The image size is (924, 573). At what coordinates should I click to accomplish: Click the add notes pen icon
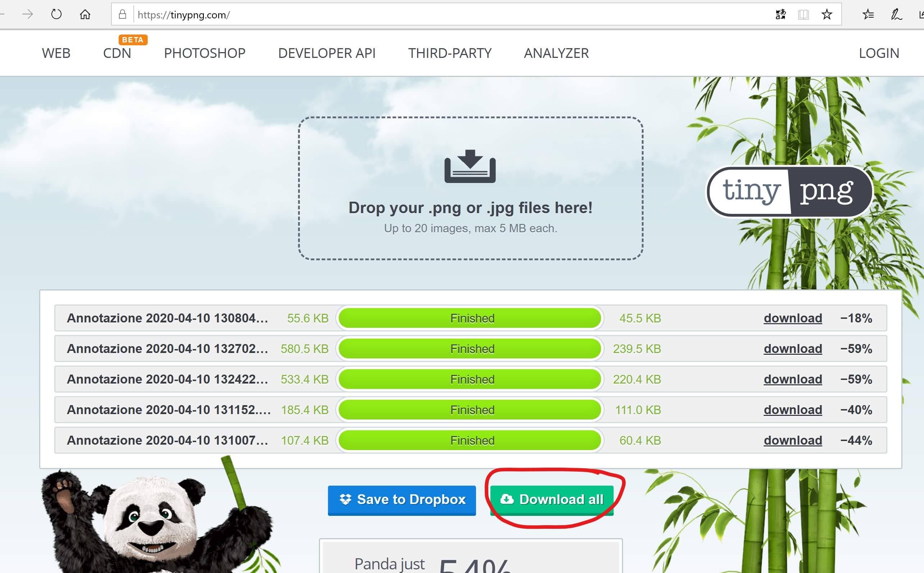[896, 15]
